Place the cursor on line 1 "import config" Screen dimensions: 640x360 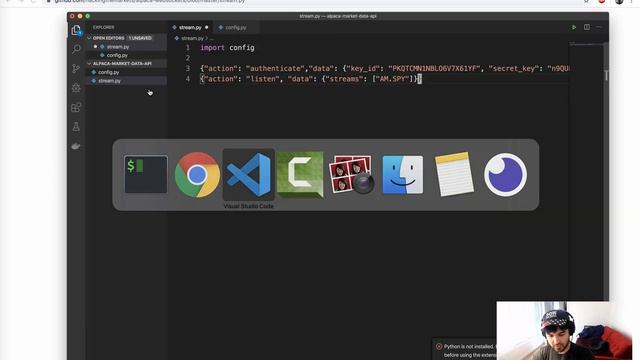point(227,48)
